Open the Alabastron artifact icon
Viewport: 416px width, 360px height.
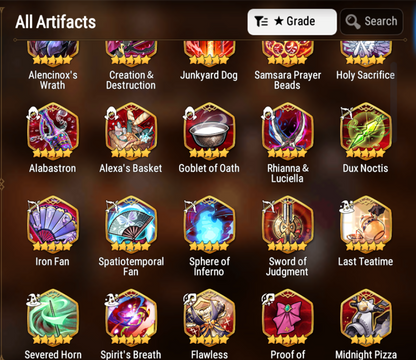tap(53, 132)
